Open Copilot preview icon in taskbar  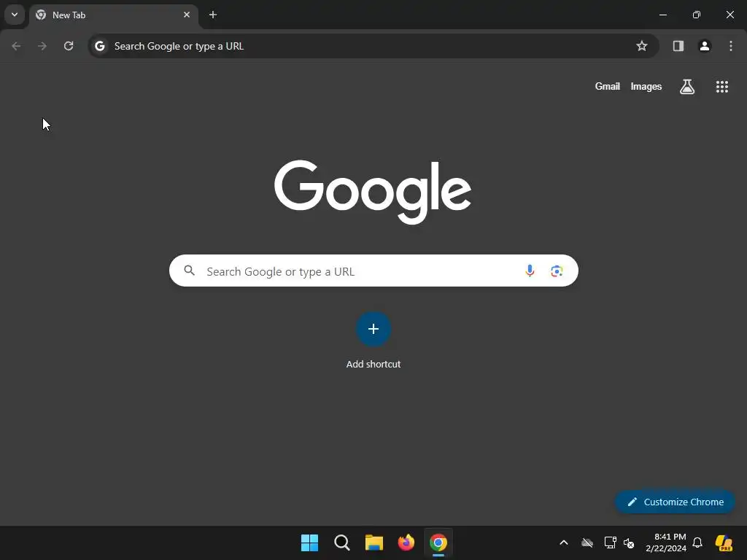[x=724, y=542]
